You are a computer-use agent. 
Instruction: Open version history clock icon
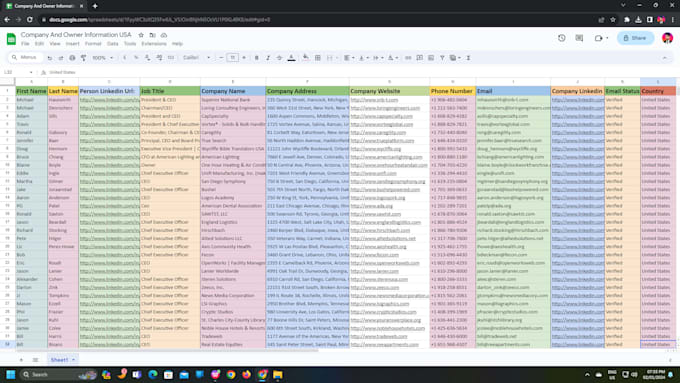click(x=562, y=38)
